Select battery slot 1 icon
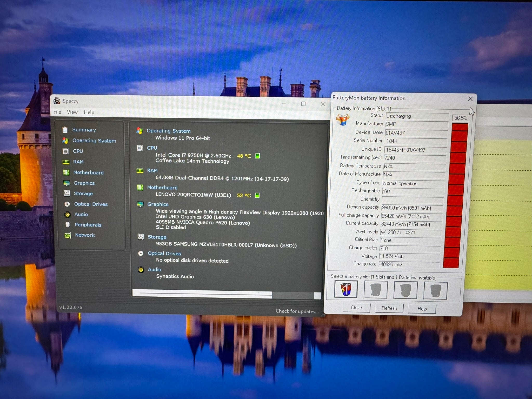532x399 pixels. pos(346,289)
